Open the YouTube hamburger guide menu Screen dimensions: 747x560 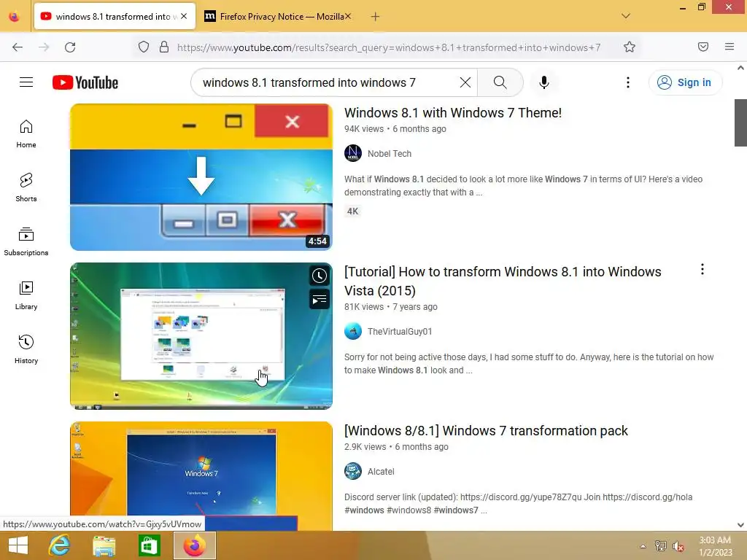(x=26, y=82)
